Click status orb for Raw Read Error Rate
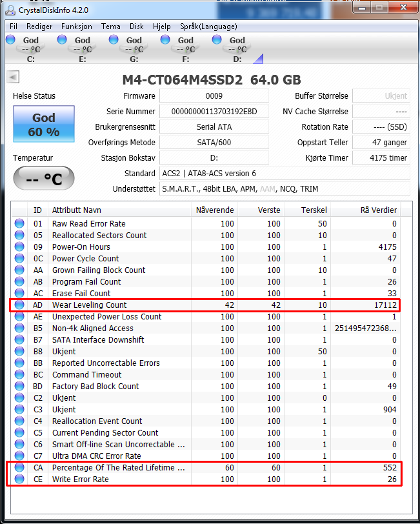Image resolution: width=420 pixels, height=524 pixels. [19, 223]
